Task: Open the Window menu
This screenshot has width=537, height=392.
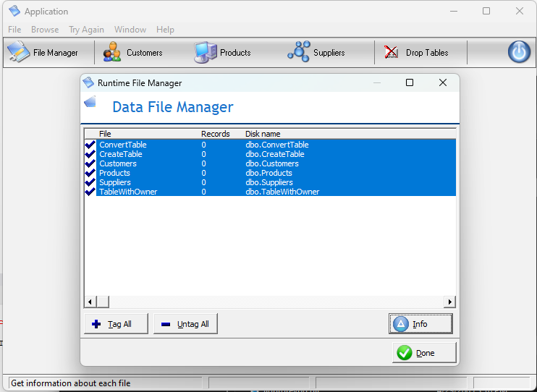Action: tap(130, 30)
